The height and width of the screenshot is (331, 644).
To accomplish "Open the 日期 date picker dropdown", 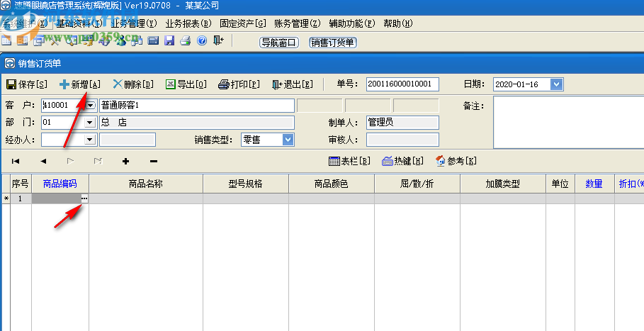I will [556, 84].
